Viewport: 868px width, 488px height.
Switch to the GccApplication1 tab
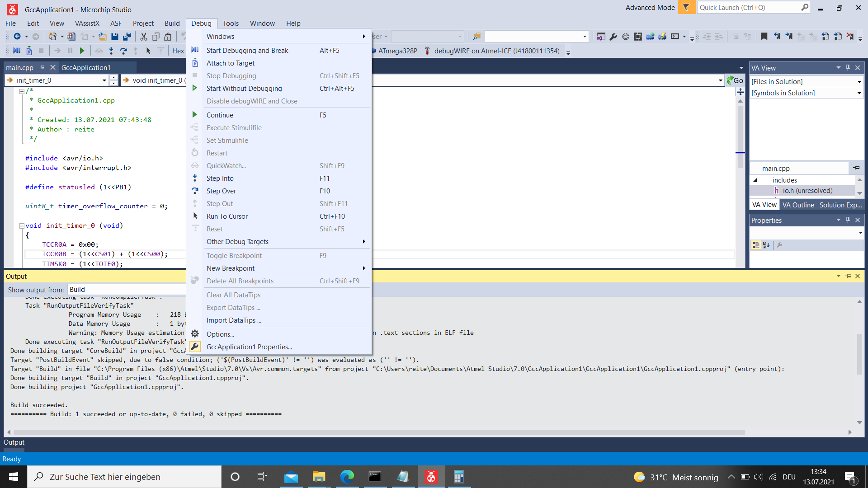click(86, 67)
